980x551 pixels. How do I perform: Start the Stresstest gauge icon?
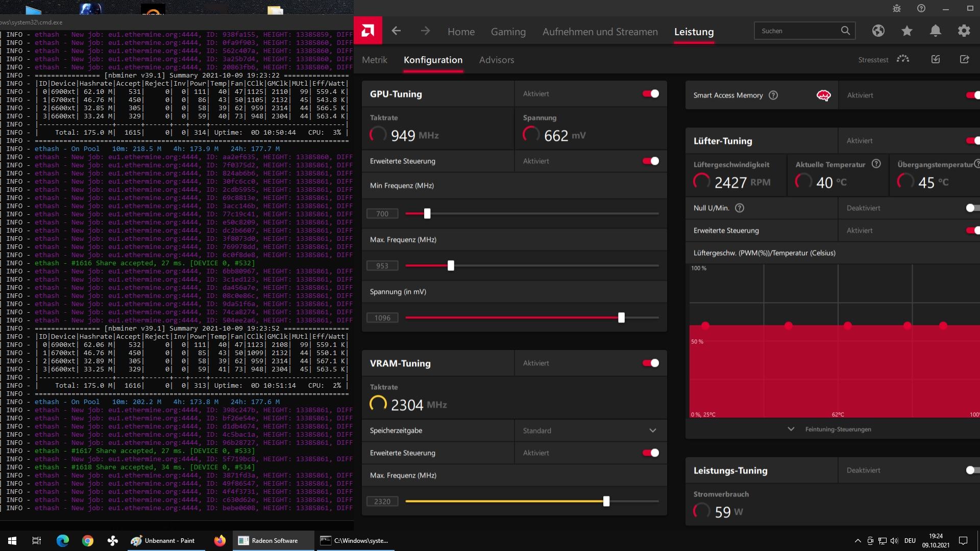pyautogui.click(x=903, y=59)
